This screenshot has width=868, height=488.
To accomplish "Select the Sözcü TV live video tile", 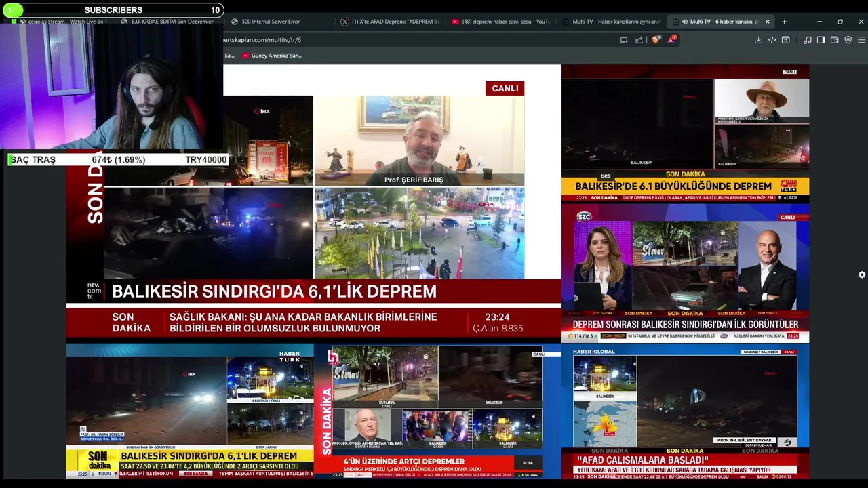I will tap(685, 274).
